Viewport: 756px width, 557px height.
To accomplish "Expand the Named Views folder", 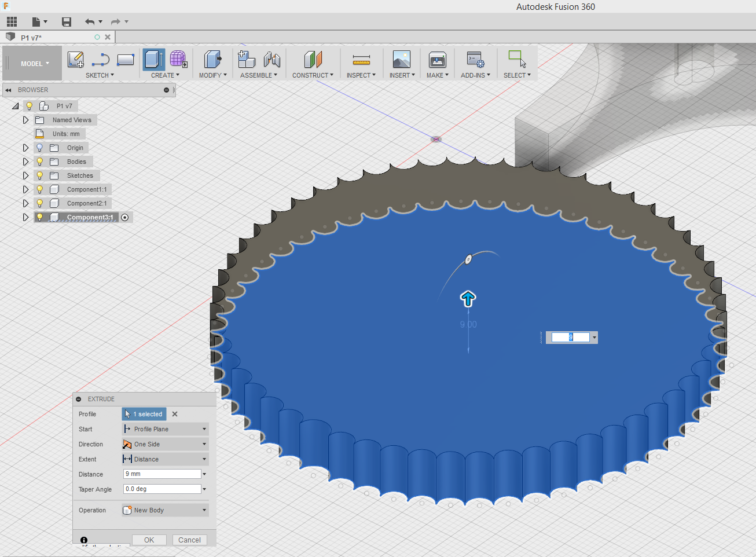I will tap(25, 120).
